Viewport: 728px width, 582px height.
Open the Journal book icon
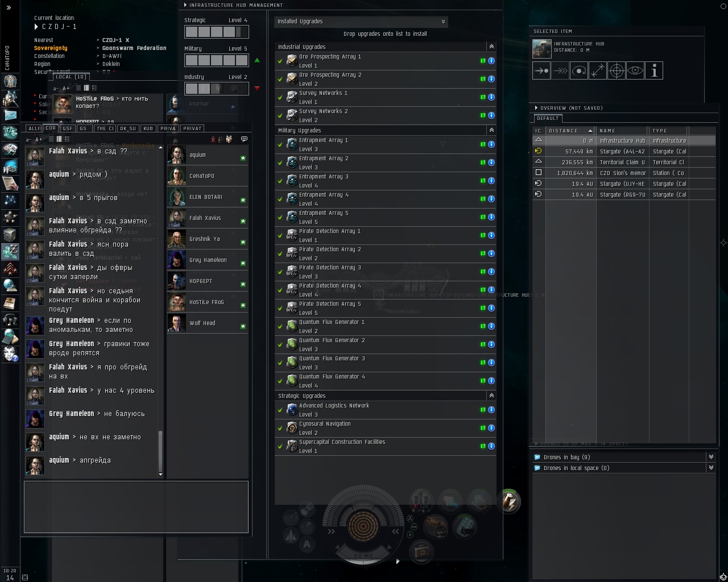10,302
